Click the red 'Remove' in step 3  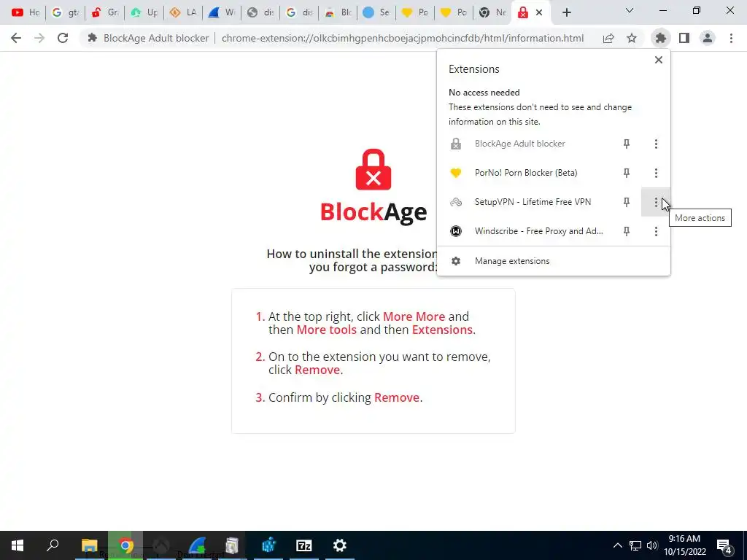(x=396, y=397)
